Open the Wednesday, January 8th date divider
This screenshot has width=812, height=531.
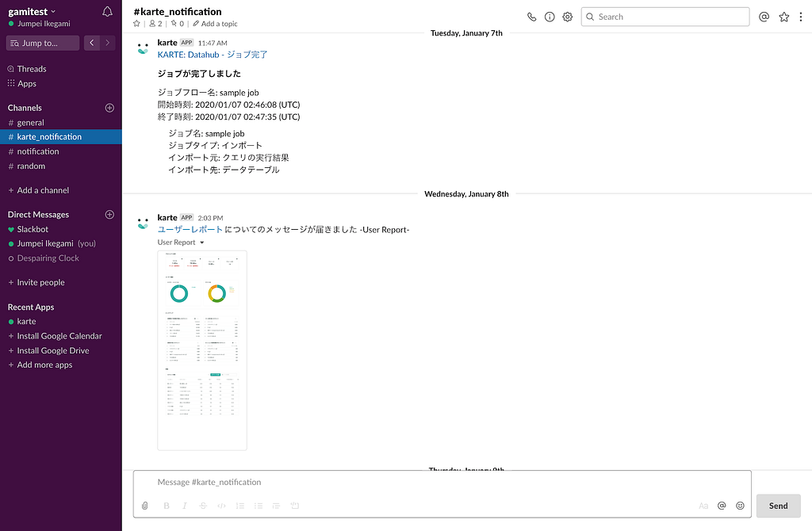click(466, 193)
